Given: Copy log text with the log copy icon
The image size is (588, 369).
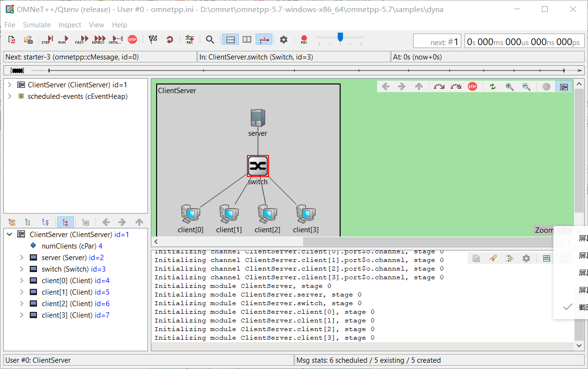Looking at the screenshot, I should tap(476, 258).
